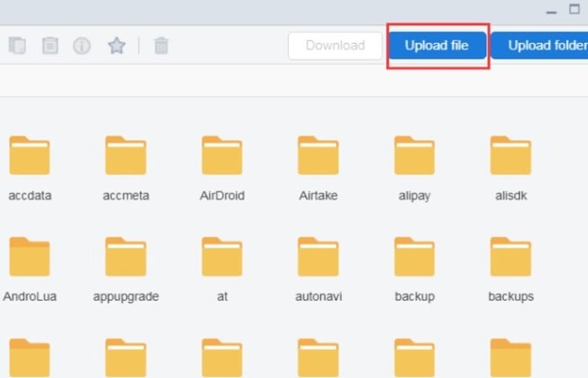Select the appupgrade folder icon

coord(126,256)
